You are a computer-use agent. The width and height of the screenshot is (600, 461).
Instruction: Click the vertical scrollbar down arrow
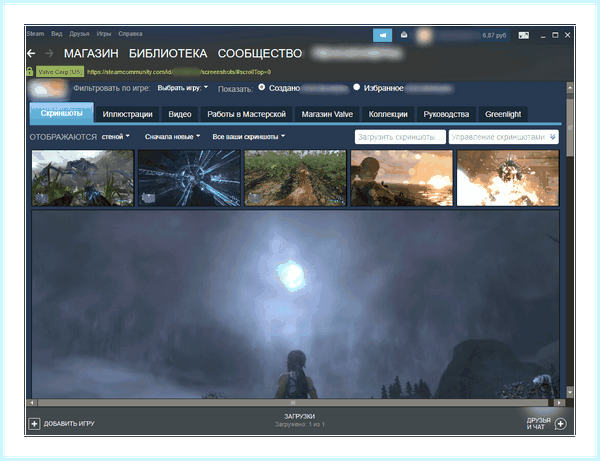tap(570, 392)
